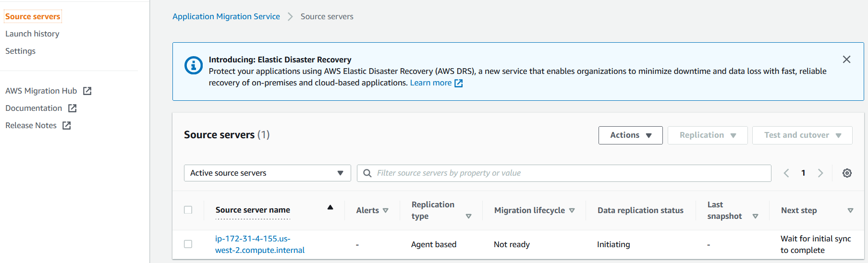Click the 'Source servers (1)' table heading
This screenshot has height=263, width=868.
pos(227,135)
